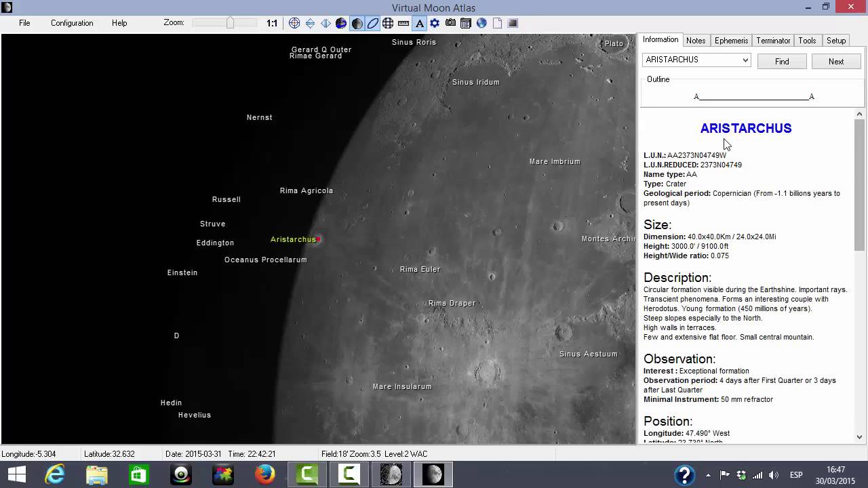Click the Sinus Iridum map label
The height and width of the screenshot is (488, 868).
coord(475,82)
